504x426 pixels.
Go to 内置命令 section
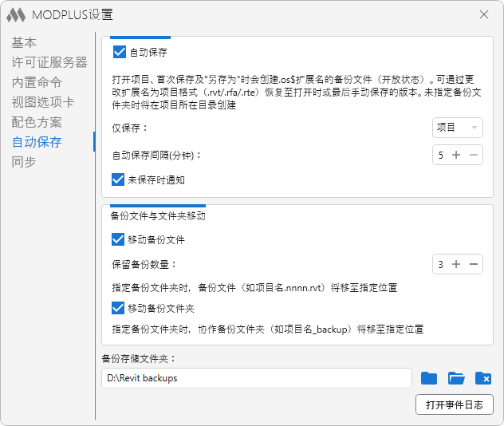(37, 82)
